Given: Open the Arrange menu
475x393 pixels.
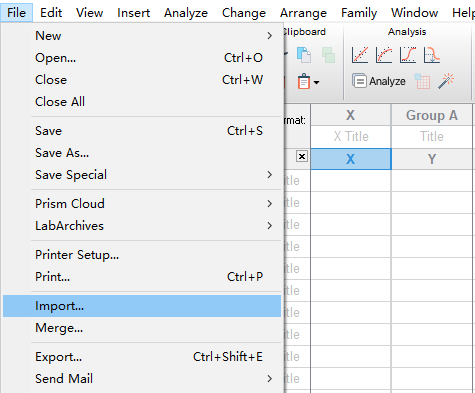Looking at the screenshot, I should [x=303, y=13].
